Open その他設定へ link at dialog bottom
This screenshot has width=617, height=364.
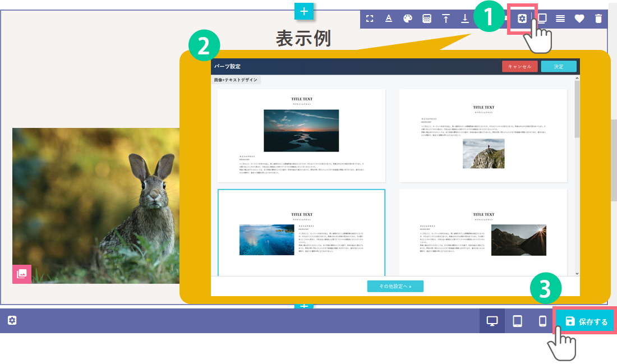[x=395, y=286]
